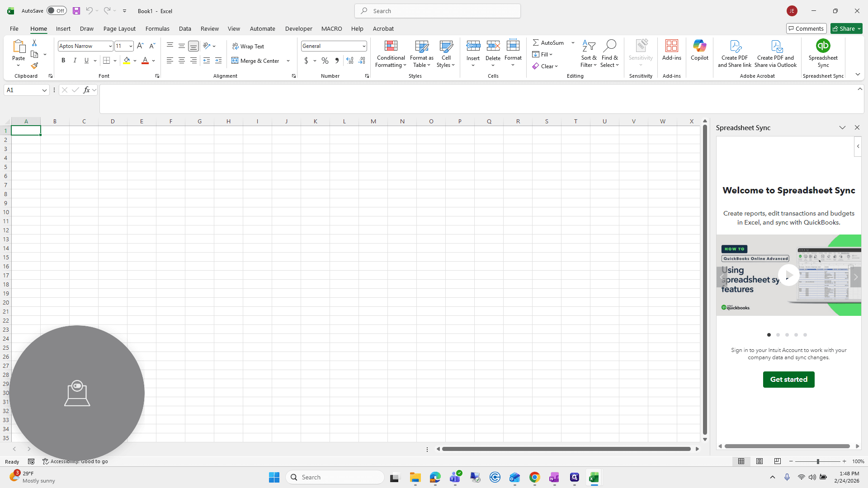
Task: Apply percent style format
Action: 325,61
